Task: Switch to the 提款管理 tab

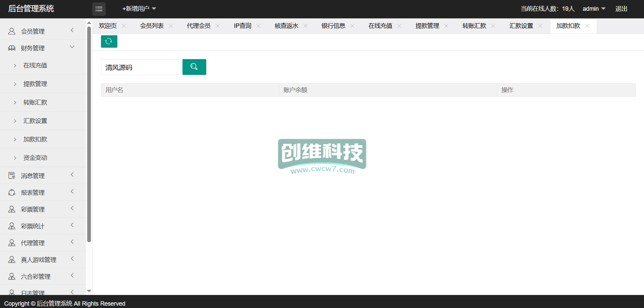Action: pos(427,26)
